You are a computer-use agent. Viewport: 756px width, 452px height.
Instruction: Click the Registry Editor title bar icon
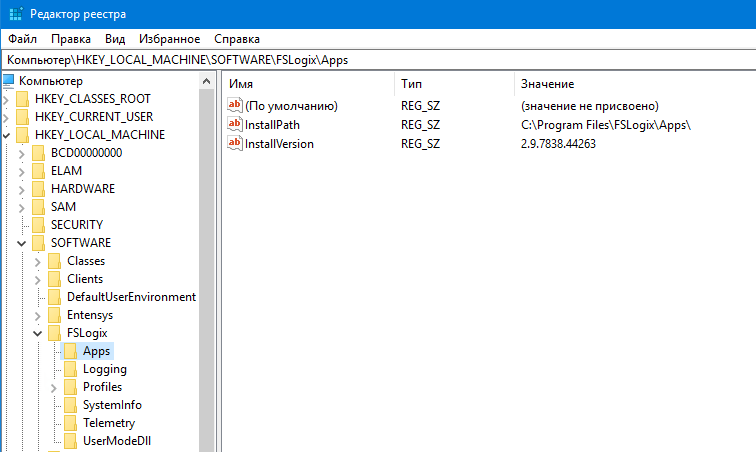tap(15, 14)
